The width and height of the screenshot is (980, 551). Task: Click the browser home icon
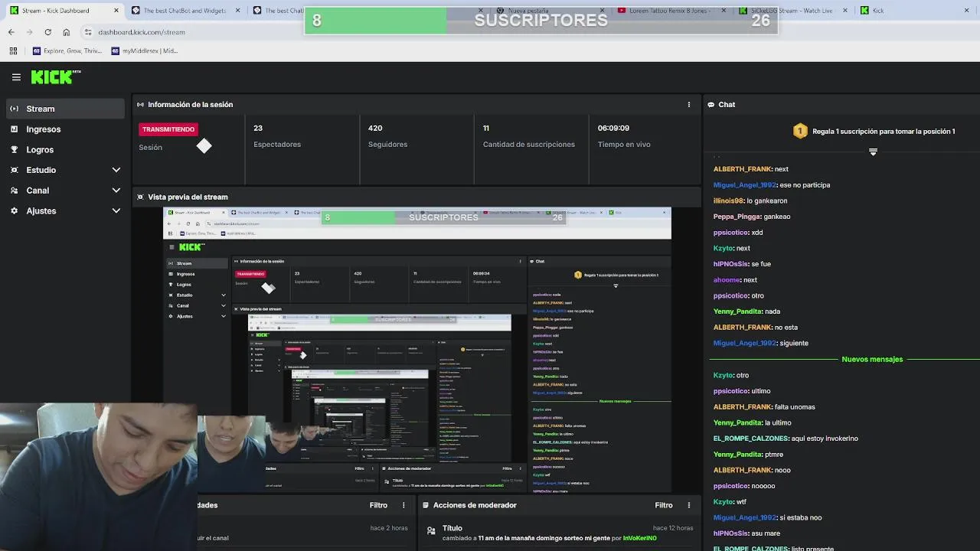point(67,32)
